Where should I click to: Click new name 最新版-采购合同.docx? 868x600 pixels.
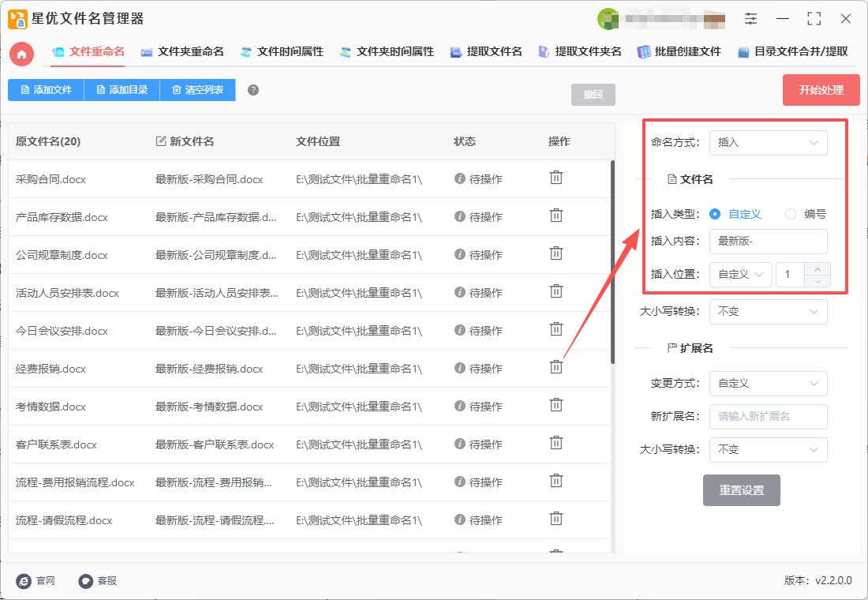(x=209, y=179)
